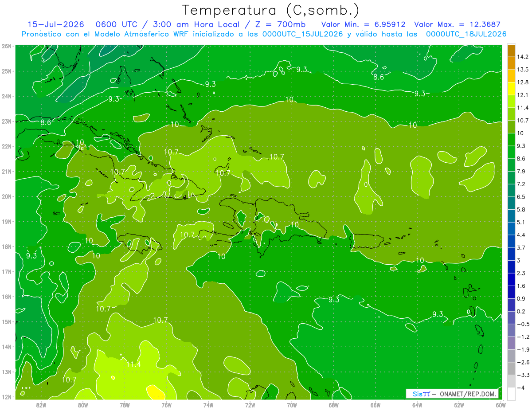Click "Valor Max. = 12.3687" text
Image resolution: width=532 pixels, height=411 pixels.
click(458, 24)
